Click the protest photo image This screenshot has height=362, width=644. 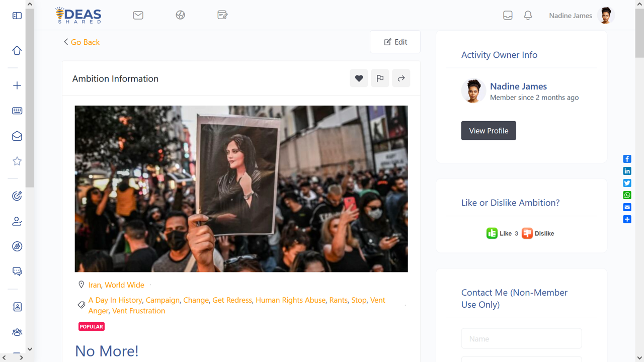pyautogui.click(x=241, y=189)
